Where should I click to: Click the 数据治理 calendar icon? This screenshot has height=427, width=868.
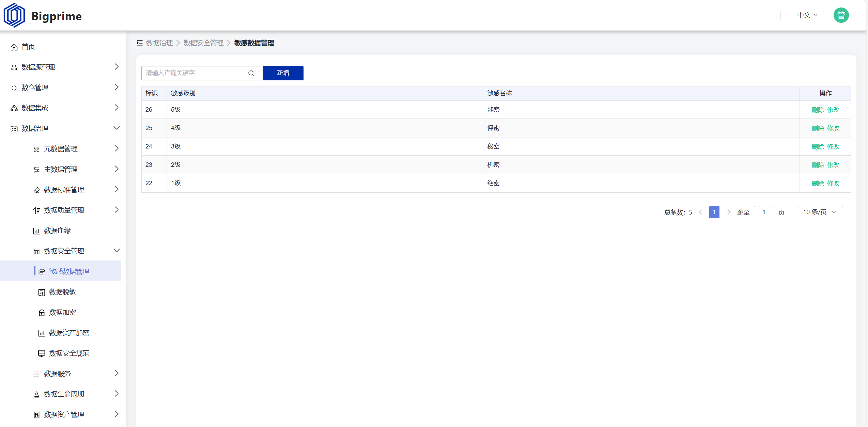tap(14, 129)
